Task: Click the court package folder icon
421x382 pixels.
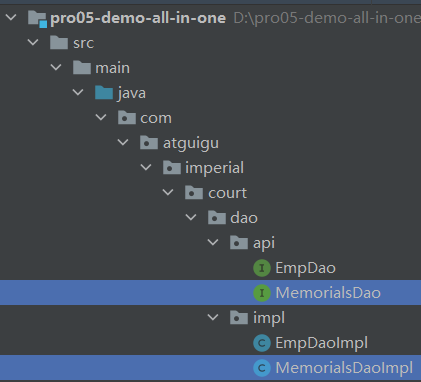Action: coord(194,193)
